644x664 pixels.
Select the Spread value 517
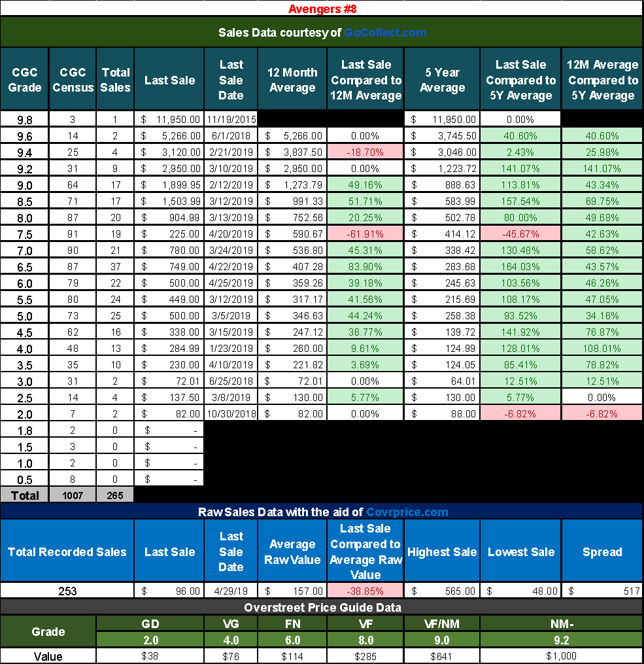[602, 591]
